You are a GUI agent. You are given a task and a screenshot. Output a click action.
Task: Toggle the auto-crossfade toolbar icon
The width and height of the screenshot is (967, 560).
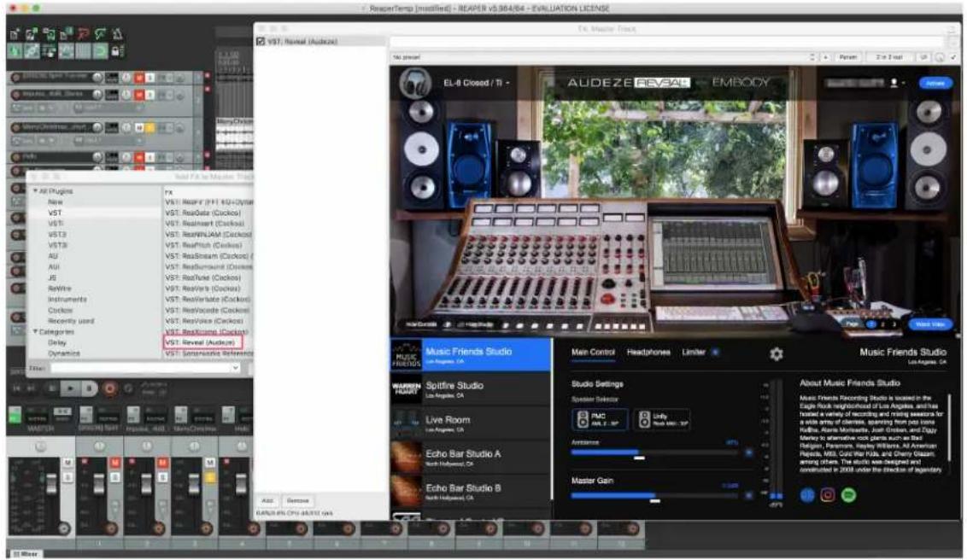coord(15,51)
